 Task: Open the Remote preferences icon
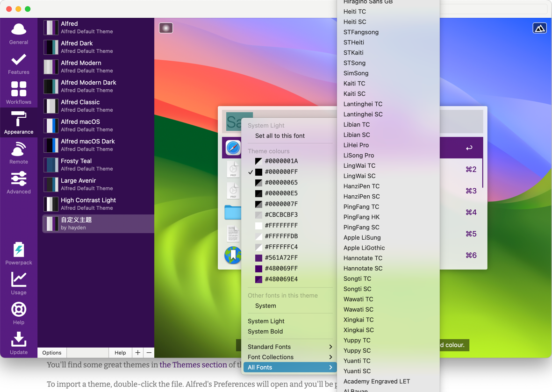[19, 153]
